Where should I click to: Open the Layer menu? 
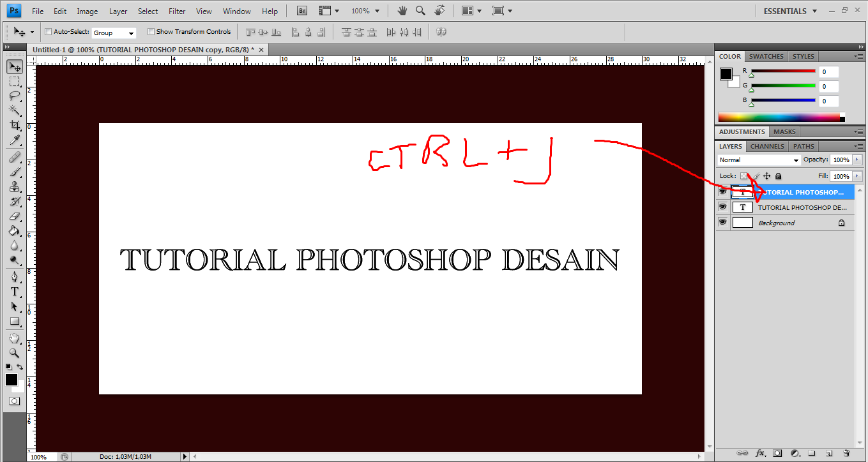click(x=118, y=11)
